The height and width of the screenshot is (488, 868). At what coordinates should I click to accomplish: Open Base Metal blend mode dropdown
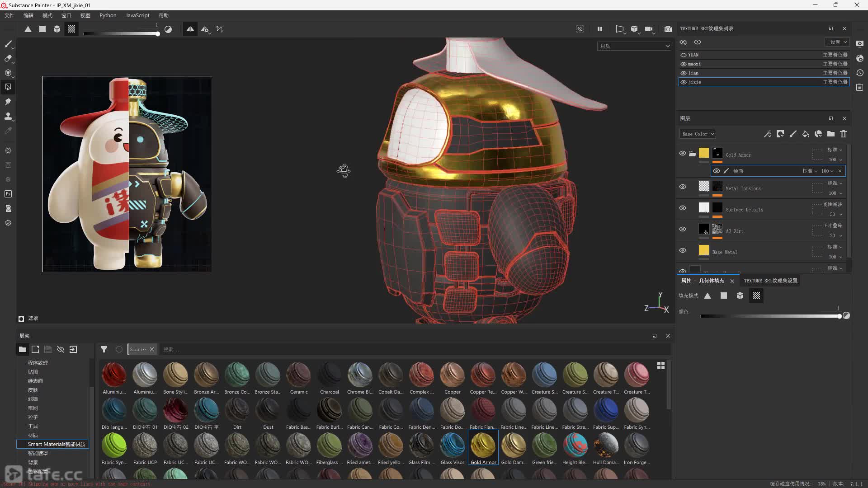click(x=835, y=247)
